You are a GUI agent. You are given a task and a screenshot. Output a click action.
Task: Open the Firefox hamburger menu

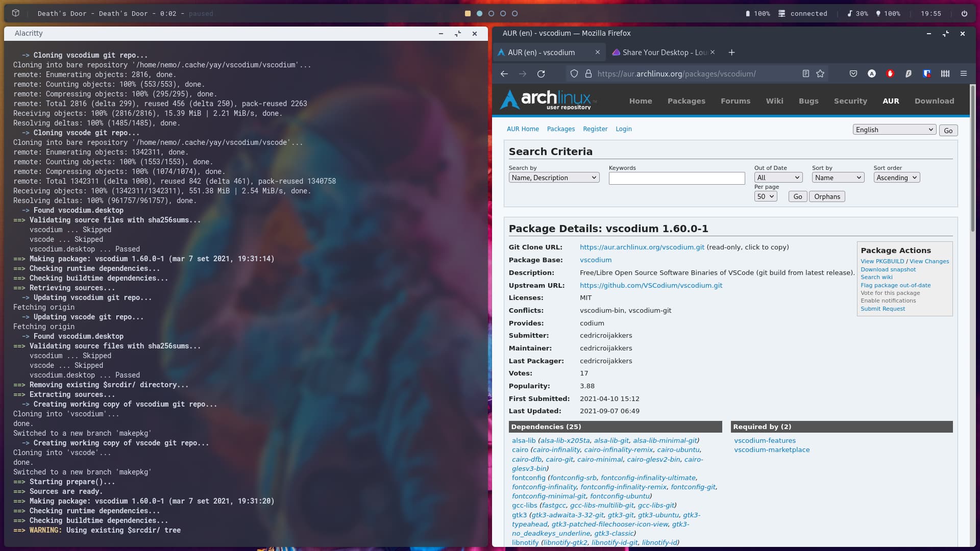click(x=964, y=74)
